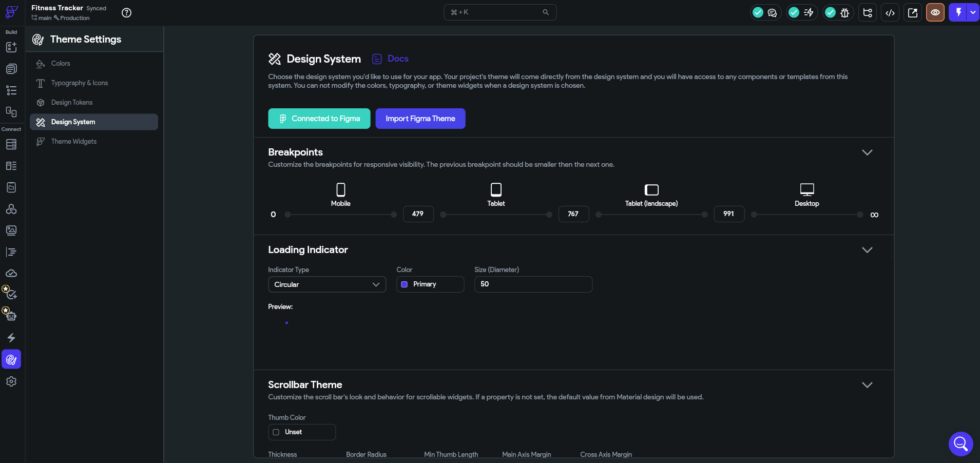Click the Connected to Figma button
This screenshot has width=980, height=463.
[x=319, y=119]
